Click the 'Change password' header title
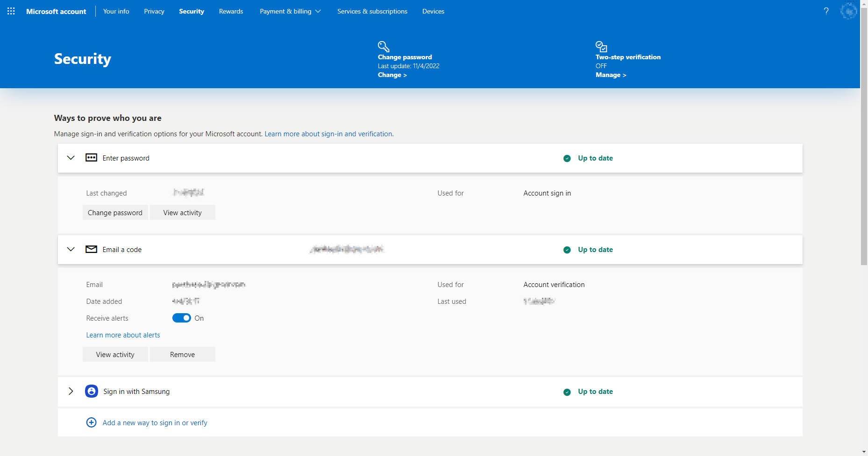The height and width of the screenshot is (456, 868). click(405, 57)
